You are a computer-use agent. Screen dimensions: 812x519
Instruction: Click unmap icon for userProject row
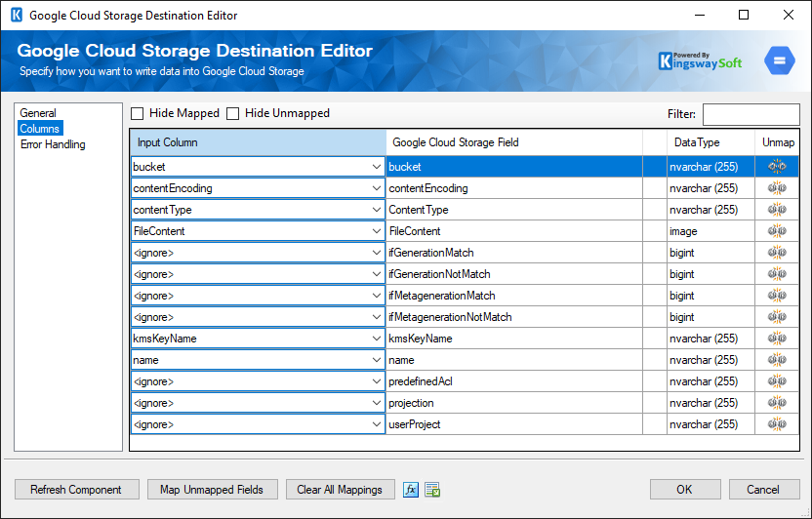[777, 424]
